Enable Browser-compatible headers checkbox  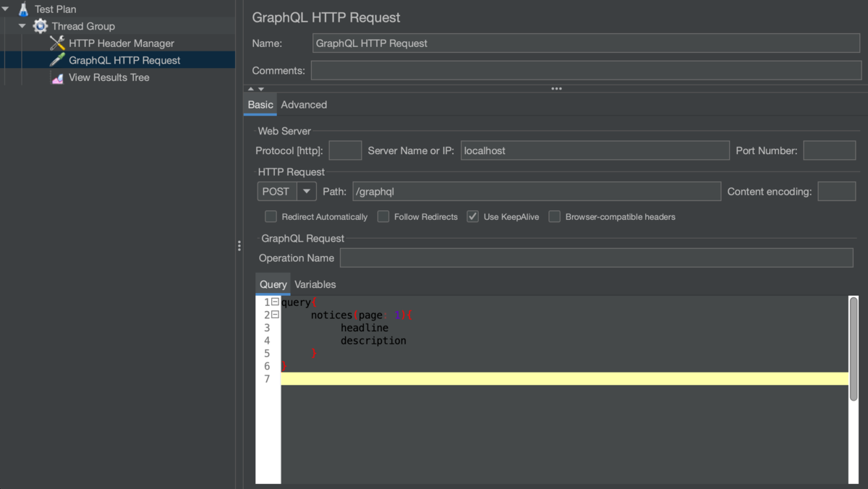pyautogui.click(x=554, y=216)
